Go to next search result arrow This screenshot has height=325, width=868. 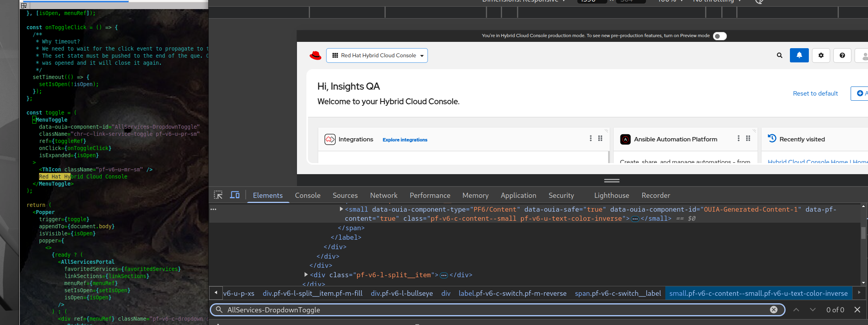point(813,310)
